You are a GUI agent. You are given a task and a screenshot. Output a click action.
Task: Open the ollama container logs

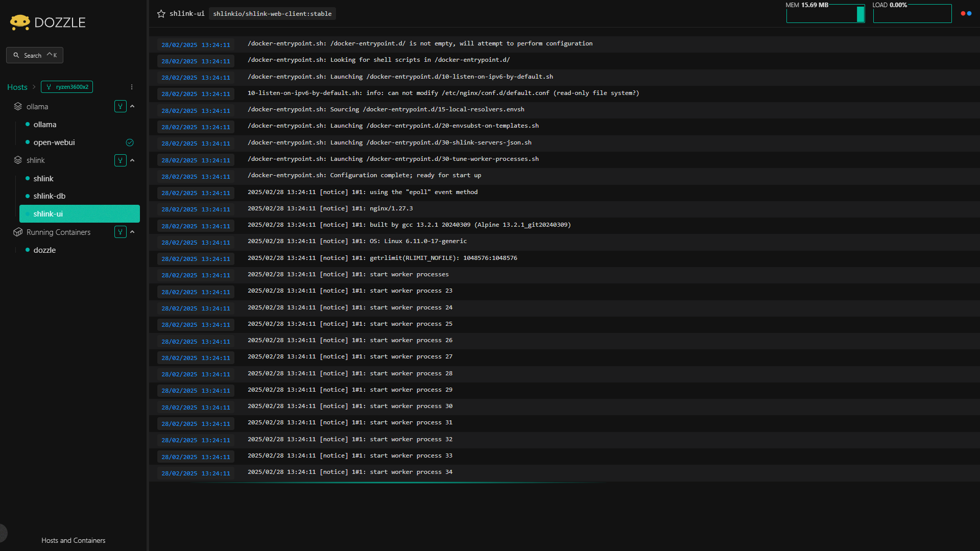45,125
